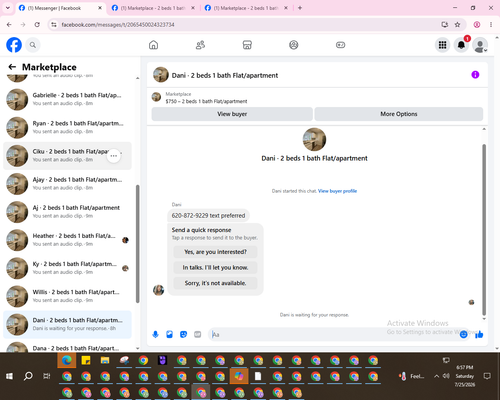500x400 pixels.
Task: Reload the page
Action: (x=37, y=25)
